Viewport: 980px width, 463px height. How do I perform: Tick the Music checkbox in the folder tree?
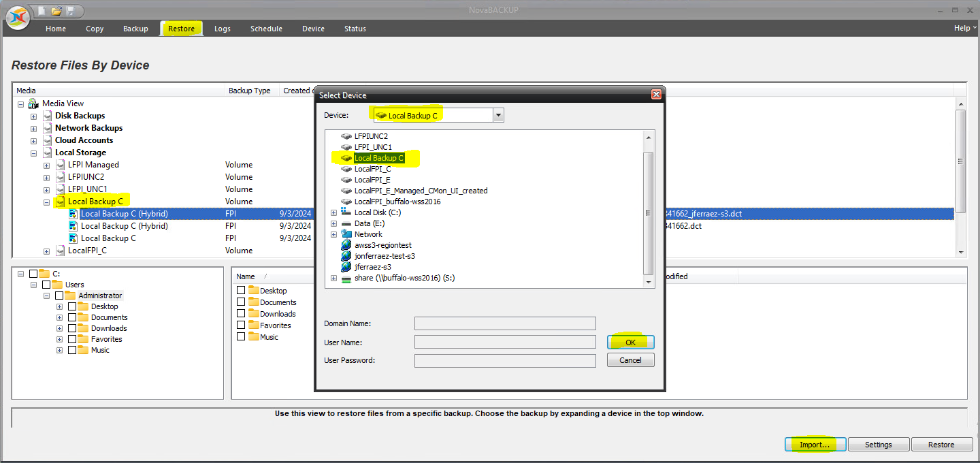coord(72,350)
